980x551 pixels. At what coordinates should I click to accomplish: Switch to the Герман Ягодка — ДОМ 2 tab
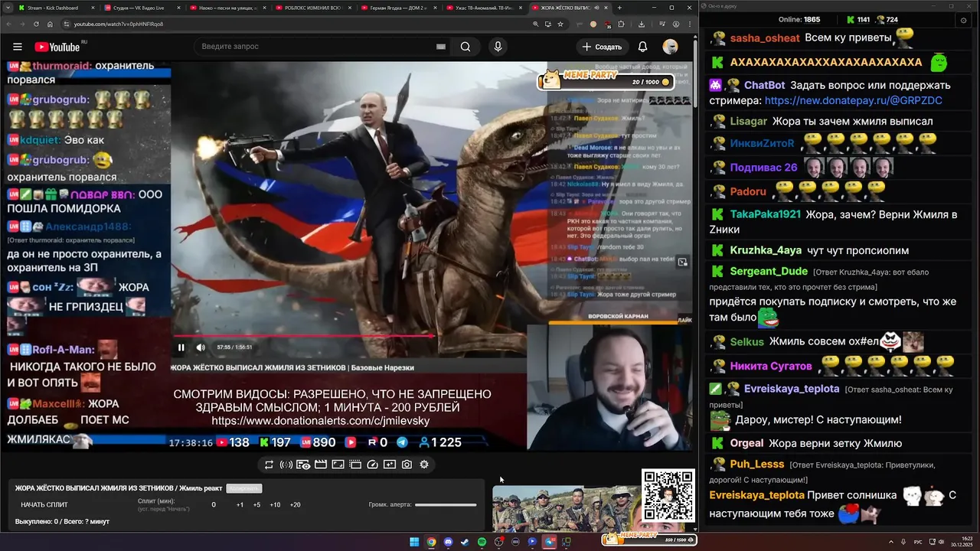pos(397,8)
